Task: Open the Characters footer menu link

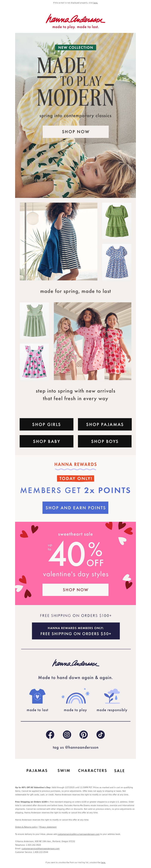Action: pos(92,771)
